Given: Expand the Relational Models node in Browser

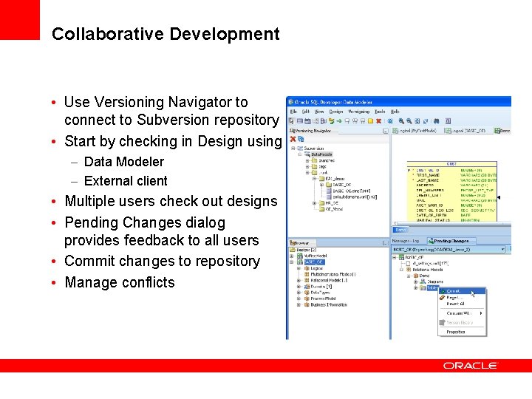Looking at the screenshot, I should click(x=299, y=280).
